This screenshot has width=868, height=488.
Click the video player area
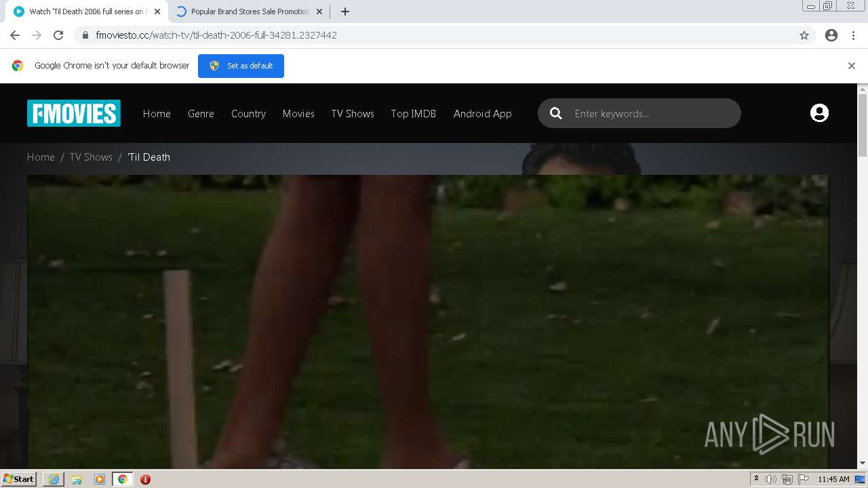pyautogui.click(x=428, y=321)
